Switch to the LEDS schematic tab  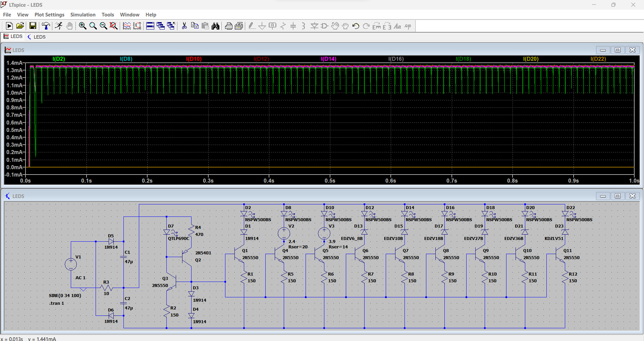click(37, 37)
